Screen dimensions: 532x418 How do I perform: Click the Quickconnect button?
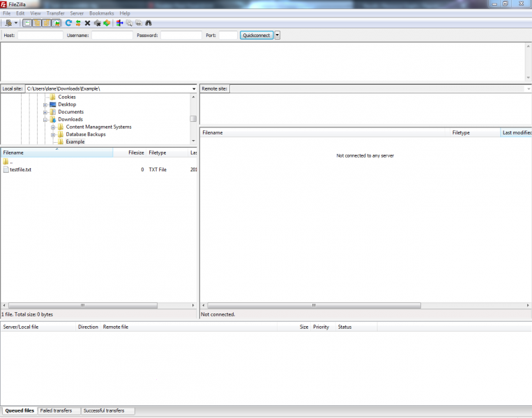tap(257, 36)
